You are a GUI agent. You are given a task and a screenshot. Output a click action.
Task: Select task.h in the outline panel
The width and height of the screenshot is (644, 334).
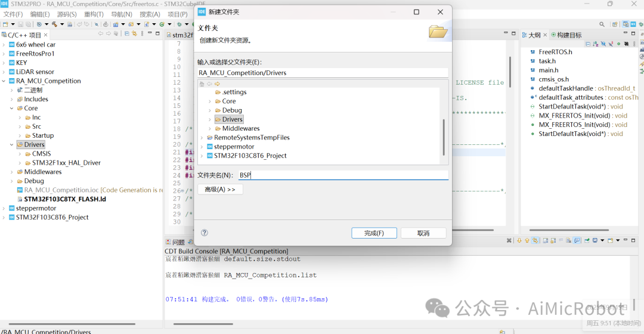click(x=547, y=61)
